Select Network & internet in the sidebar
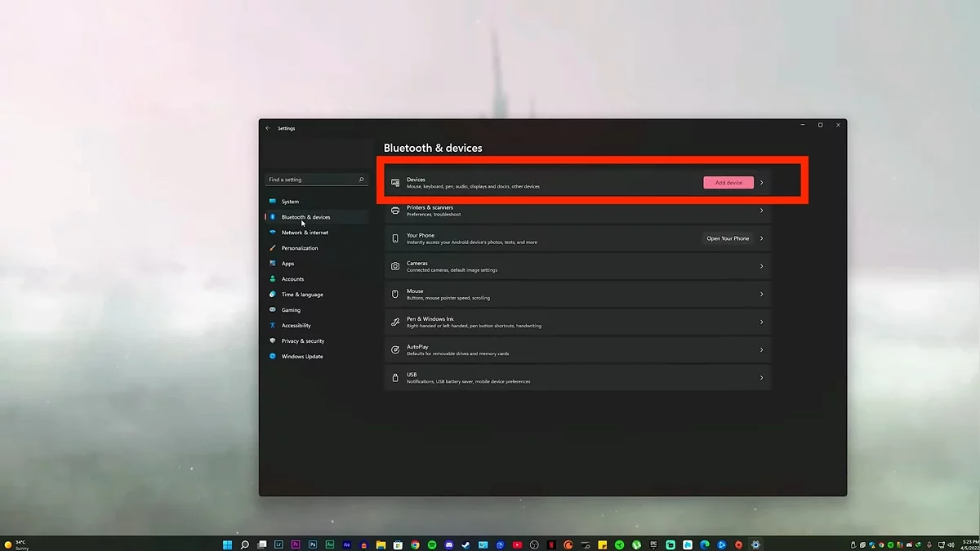The image size is (980, 551). pos(305,233)
